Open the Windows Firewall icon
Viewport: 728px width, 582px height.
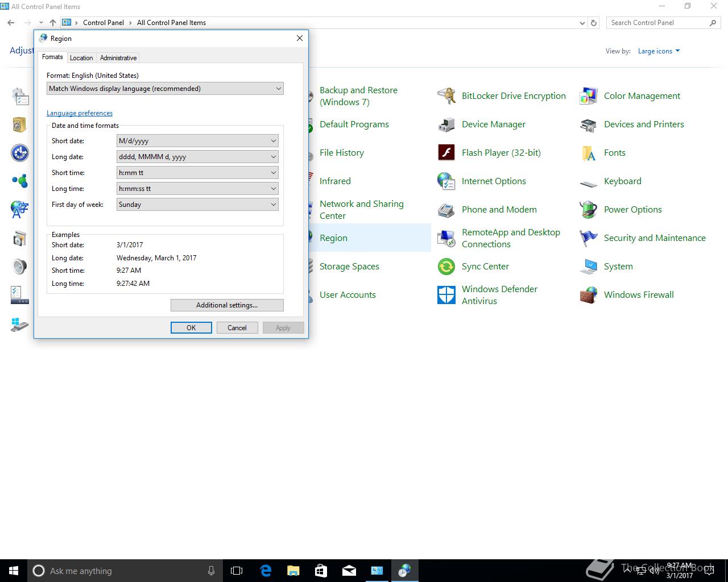589,295
